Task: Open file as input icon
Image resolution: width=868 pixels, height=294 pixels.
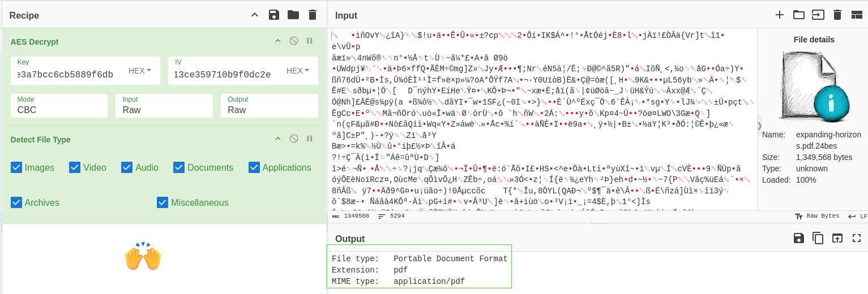Action: pos(818,15)
